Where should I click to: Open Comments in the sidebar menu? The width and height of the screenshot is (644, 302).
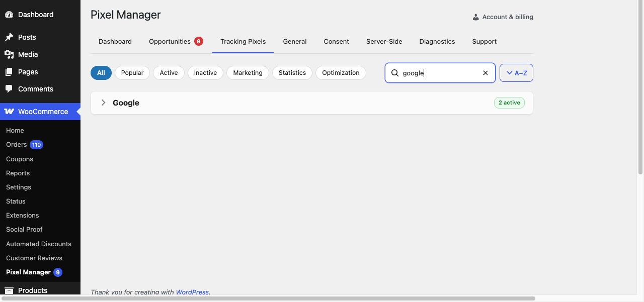pos(40,89)
